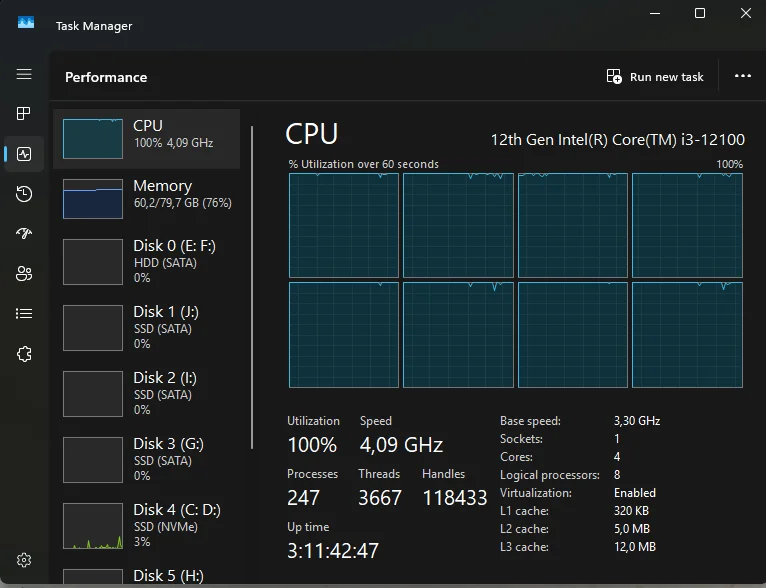This screenshot has height=588, width=766.
Task: Click Run new task button
Action: [x=655, y=77]
